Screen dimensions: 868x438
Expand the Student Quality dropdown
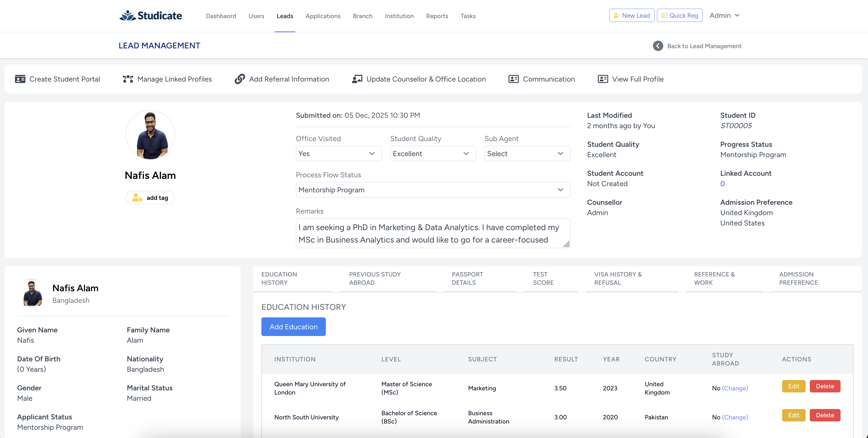(x=433, y=154)
